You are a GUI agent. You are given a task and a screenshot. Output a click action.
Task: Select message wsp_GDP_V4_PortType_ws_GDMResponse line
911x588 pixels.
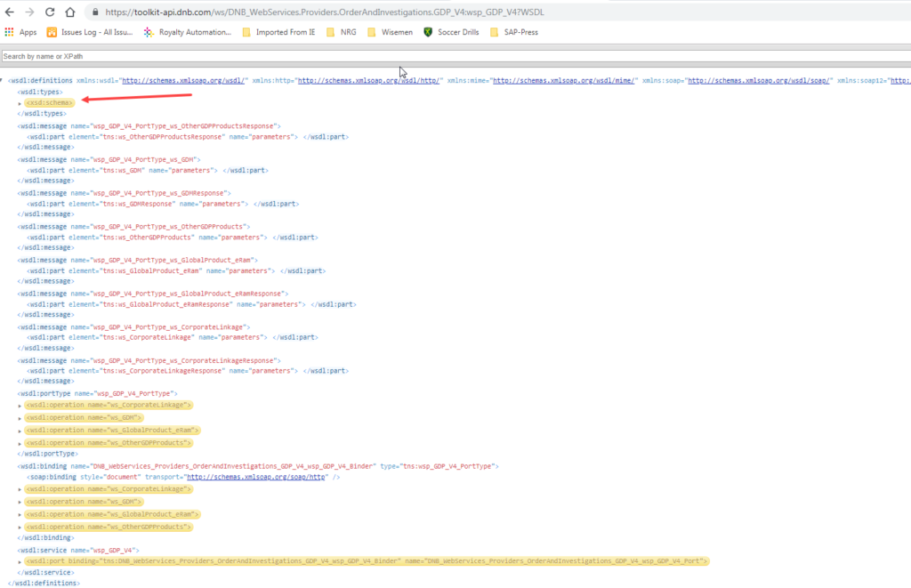[125, 193]
